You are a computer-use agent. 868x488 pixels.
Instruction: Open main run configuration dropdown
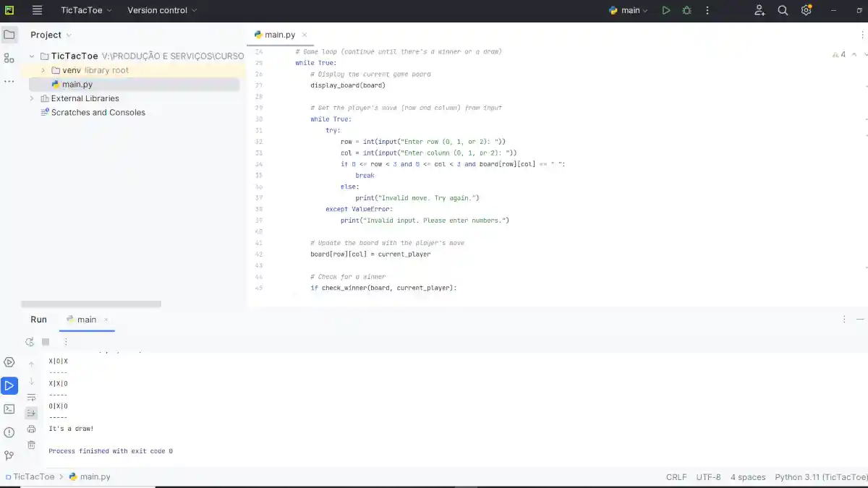click(x=629, y=10)
